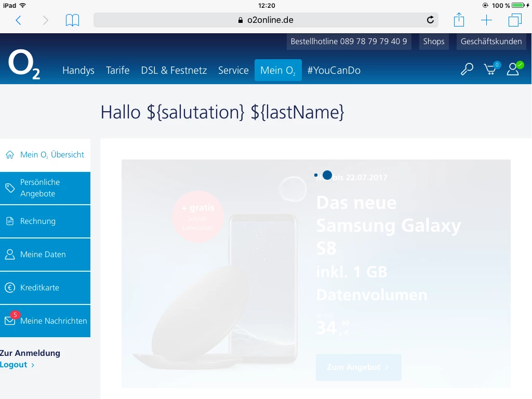Screen dimensions: 532x399
Task: Open Geschäftskunden link
Action: pyautogui.click(x=491, y=42)
